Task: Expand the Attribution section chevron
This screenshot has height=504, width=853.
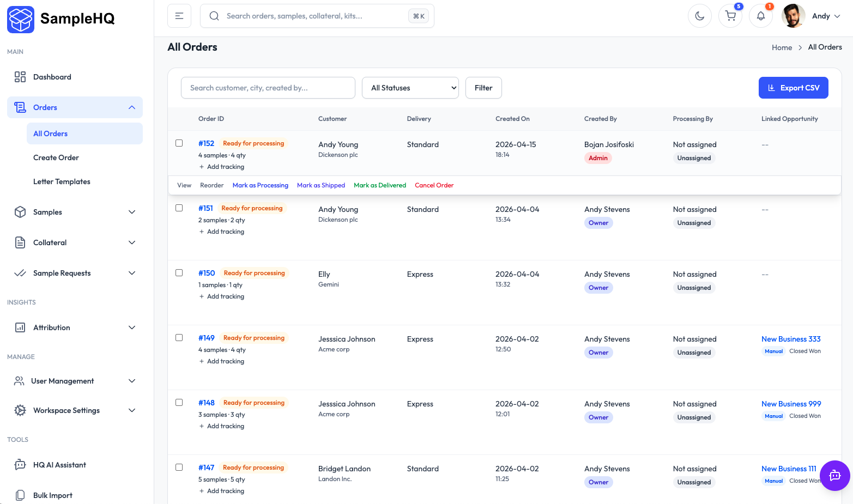Action: (x=132, y=327)
